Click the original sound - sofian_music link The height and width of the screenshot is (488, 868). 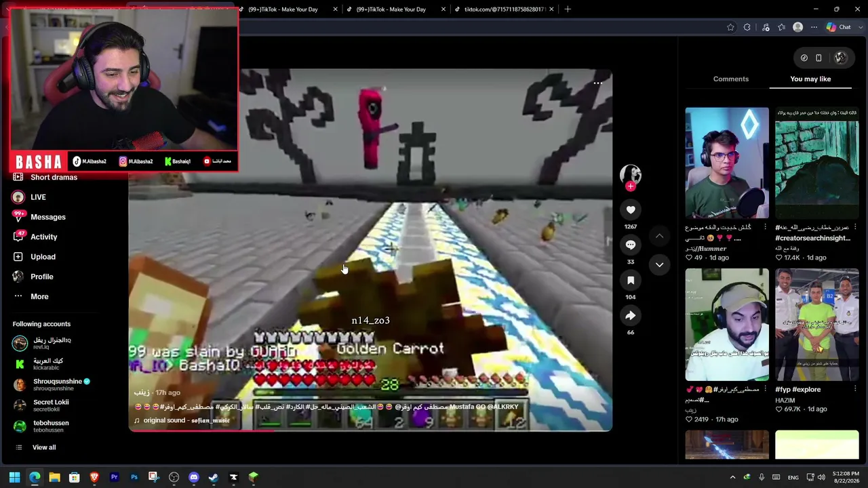186,421
